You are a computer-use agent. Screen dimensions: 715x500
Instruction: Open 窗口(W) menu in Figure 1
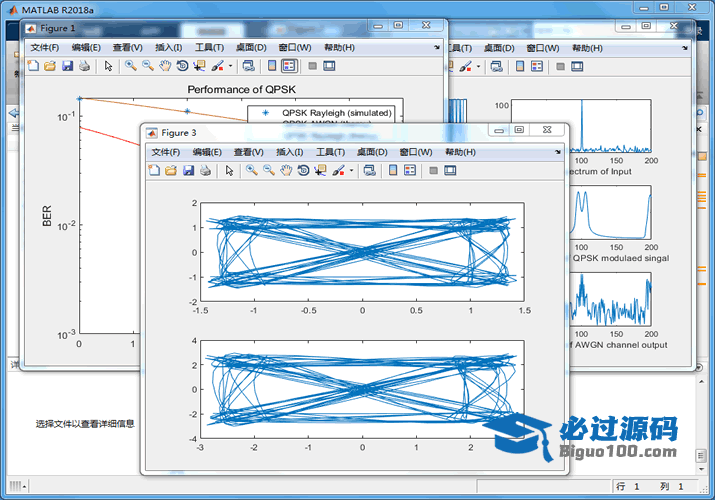click(295, 48)
